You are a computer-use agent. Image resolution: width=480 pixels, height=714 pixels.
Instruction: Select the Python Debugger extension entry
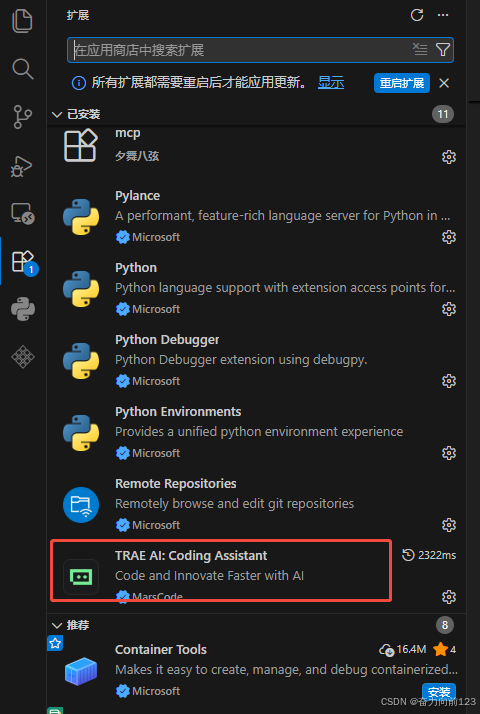(x=256, y=360)
